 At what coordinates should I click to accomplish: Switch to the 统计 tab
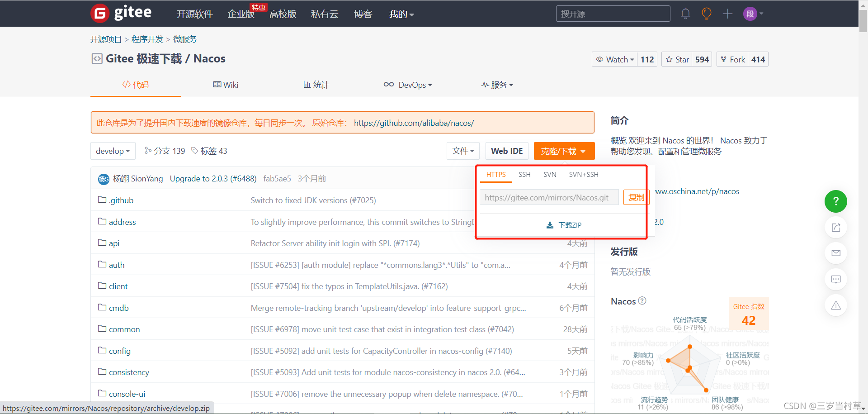point(316,85)
